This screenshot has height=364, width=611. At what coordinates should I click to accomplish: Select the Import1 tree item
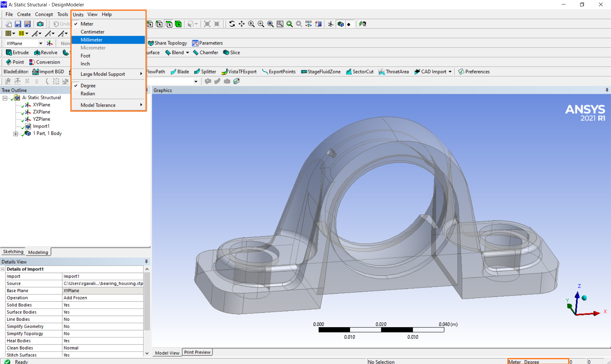[x=41, y=126]
